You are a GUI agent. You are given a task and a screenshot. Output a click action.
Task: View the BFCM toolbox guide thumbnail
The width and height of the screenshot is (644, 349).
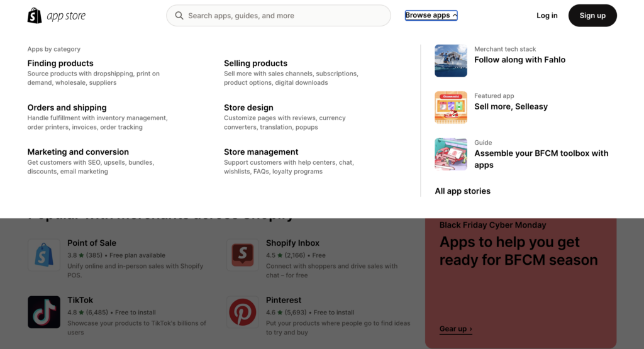450,155
